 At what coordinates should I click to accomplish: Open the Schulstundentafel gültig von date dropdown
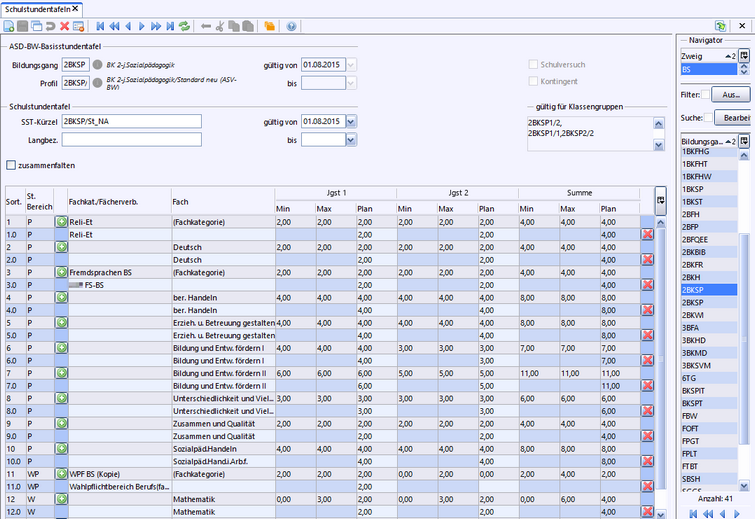350,122
